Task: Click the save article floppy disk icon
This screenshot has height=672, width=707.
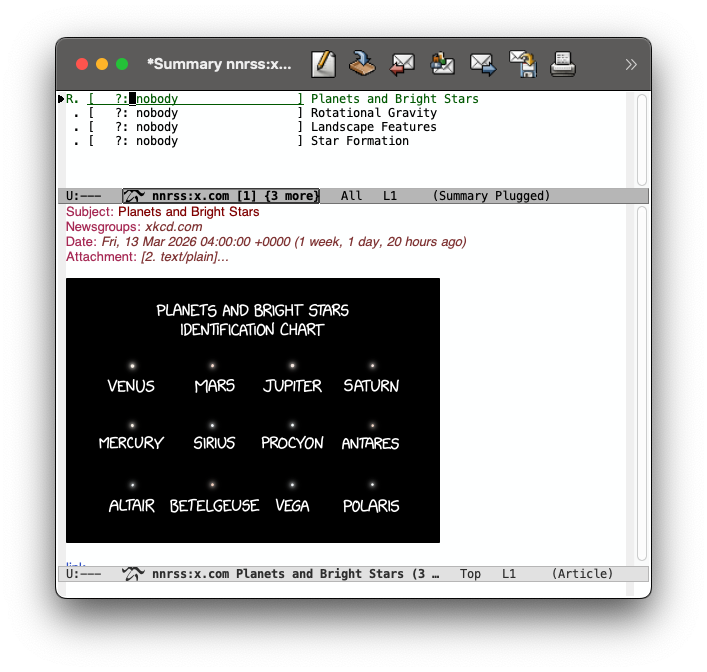Action: 523,64
